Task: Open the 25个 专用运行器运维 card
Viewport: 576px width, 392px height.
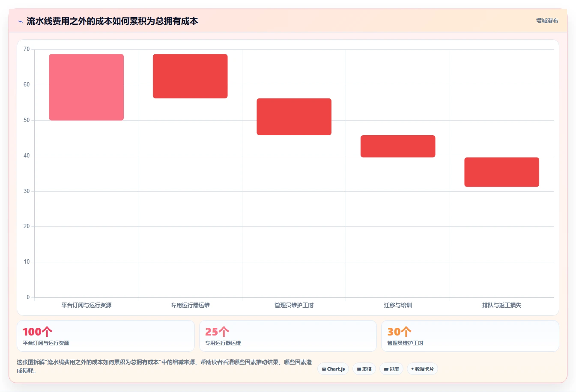Action: (288, 336)
